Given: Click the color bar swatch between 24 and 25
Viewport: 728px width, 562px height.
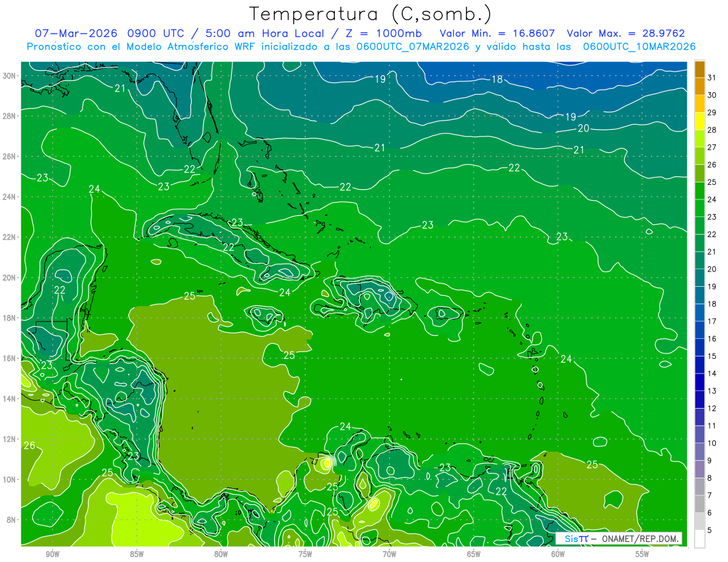Looking at the screenshot, I should [699, 191].
